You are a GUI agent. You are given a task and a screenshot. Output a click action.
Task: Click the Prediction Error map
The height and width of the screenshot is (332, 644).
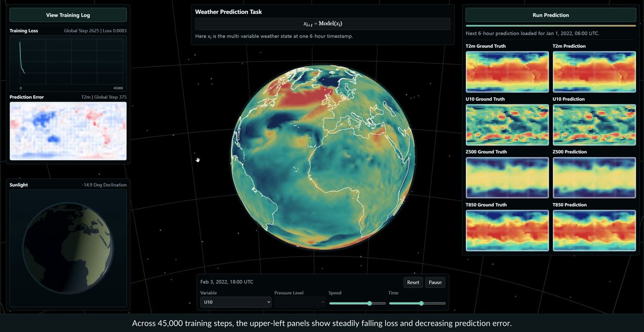point(68,131)
